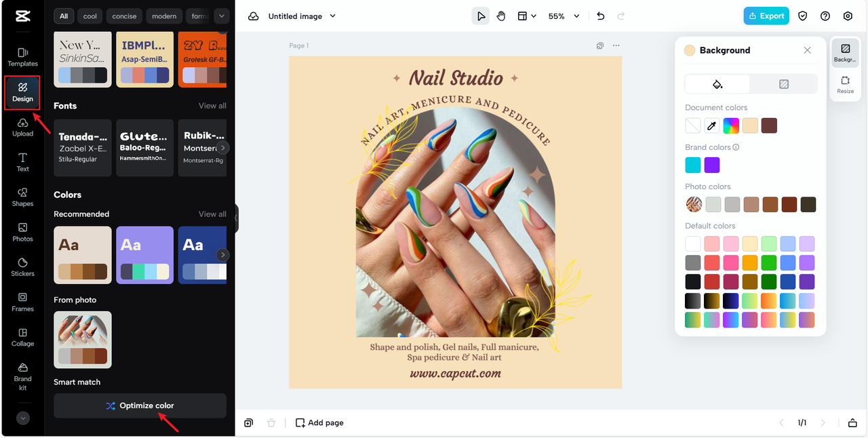This screenshot has height=438, width=868.
Task: Expand more sidebar items arrow
Action: pos(23,418)
